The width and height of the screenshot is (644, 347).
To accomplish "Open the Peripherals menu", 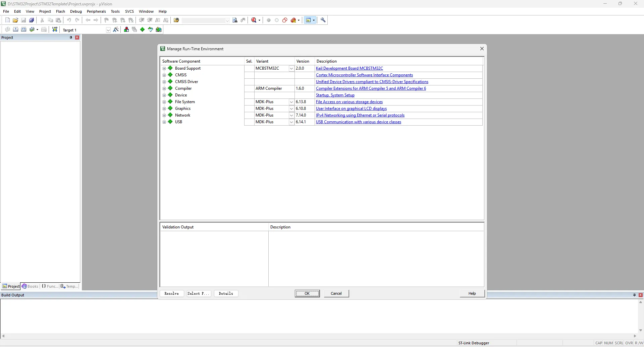I will (x=96, y=11).
